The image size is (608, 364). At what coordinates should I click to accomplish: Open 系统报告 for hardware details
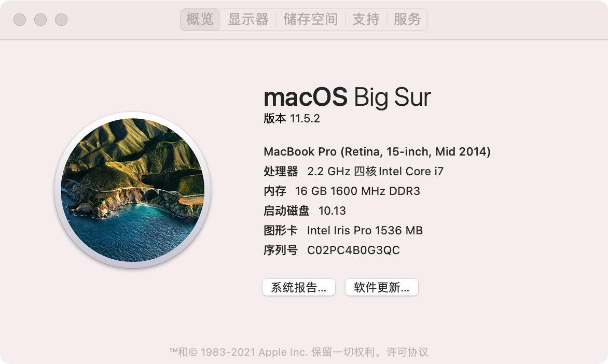tap(299, 287)
